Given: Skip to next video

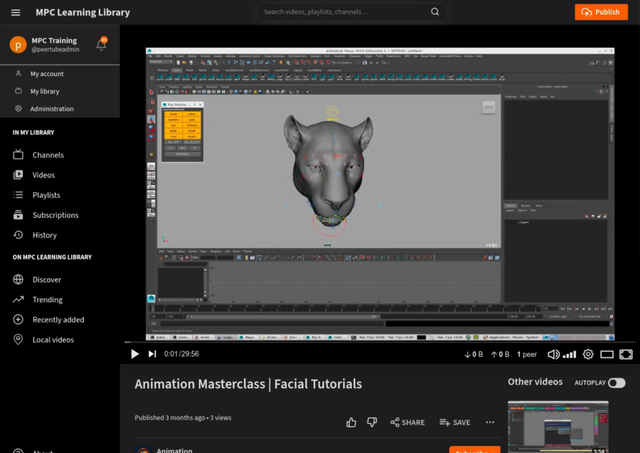Looking at the screenshot, I should pyautogui.click(x=152, y=354).
